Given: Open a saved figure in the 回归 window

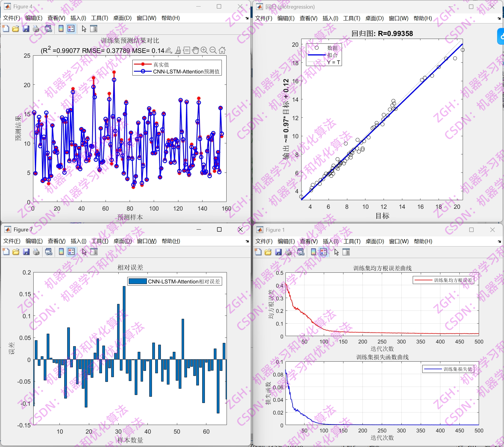Looking at the screenshot, I should (263, 18).
